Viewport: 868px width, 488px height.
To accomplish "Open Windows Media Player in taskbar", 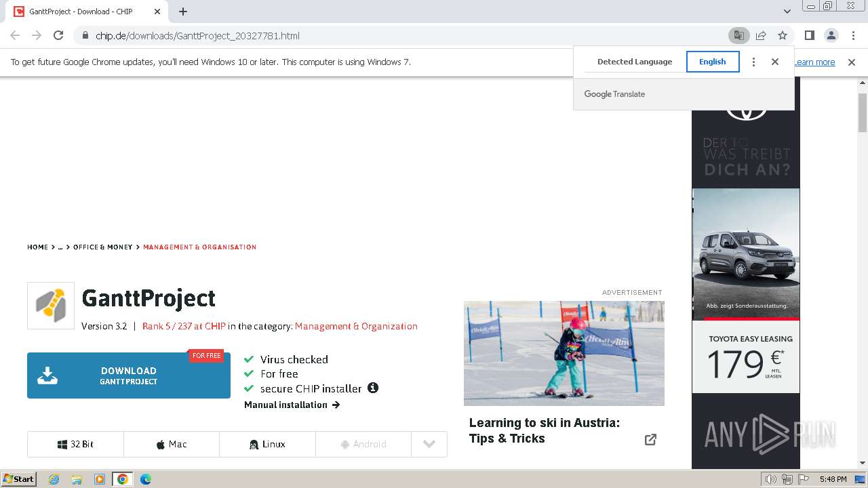I will [x=100, y=479].
